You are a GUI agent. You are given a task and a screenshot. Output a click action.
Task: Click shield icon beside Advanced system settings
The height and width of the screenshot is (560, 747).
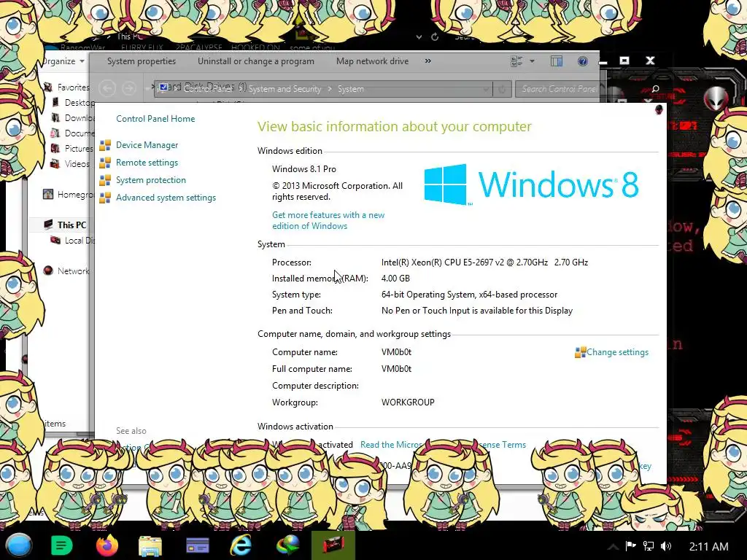pyautogui.click(x=105, y=198)
